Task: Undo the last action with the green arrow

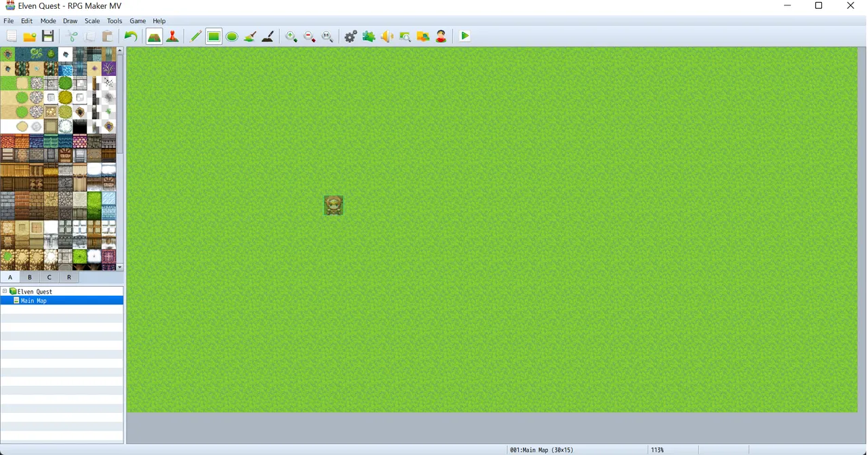Action: coord(131,37)
